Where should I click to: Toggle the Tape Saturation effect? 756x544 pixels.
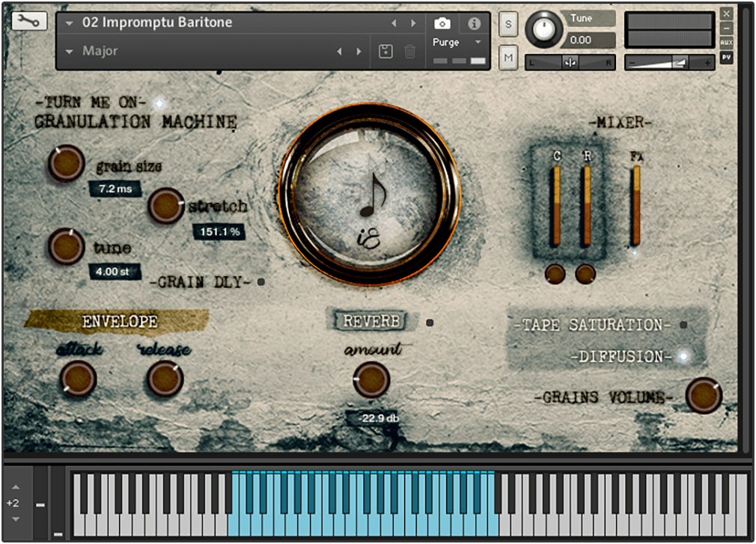(x=683, y=325)
